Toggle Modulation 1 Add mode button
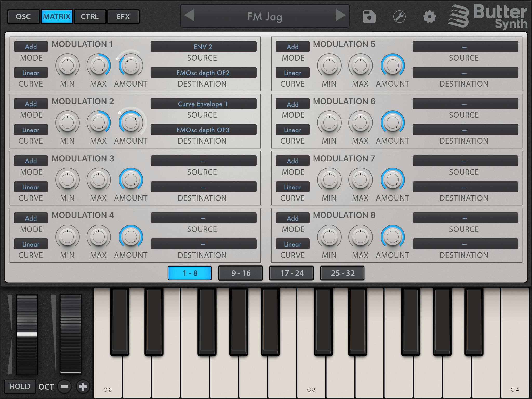This screenshot has height=399, width=532. point(31,47)
